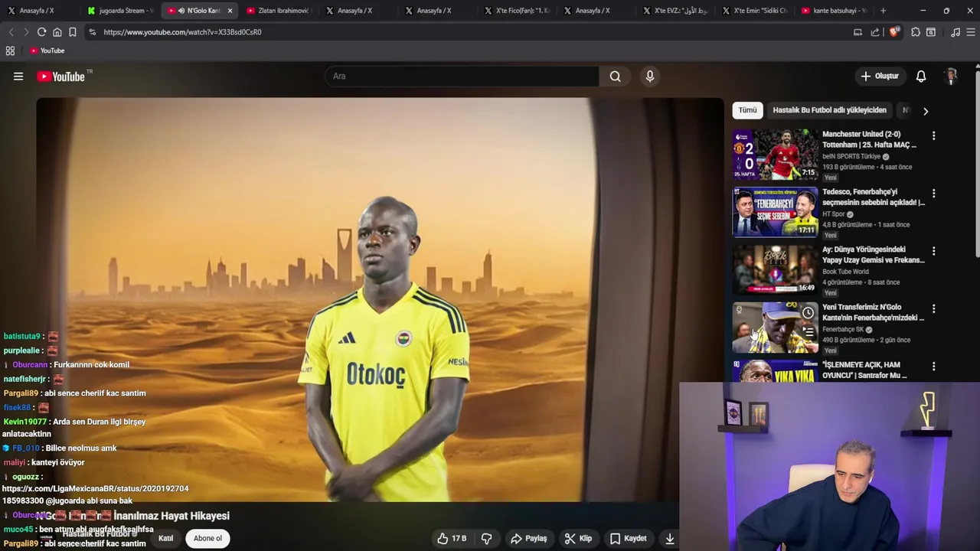Download the video with arrow icon

pyautogui.click(x=669, y=539)
